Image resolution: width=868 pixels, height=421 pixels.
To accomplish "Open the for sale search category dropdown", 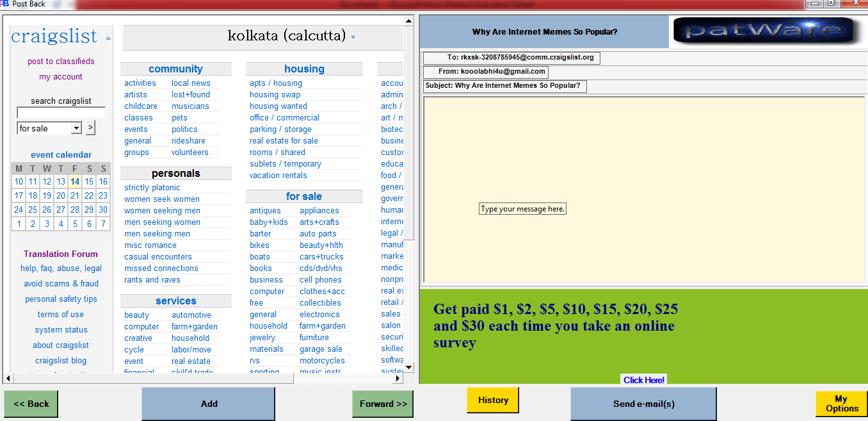I will point(49,128).
